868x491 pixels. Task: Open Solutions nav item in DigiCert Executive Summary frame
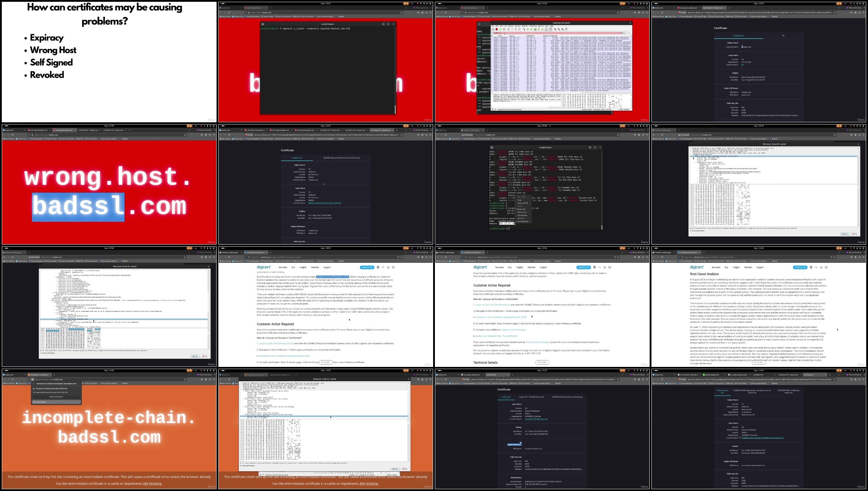coord(283,267)
